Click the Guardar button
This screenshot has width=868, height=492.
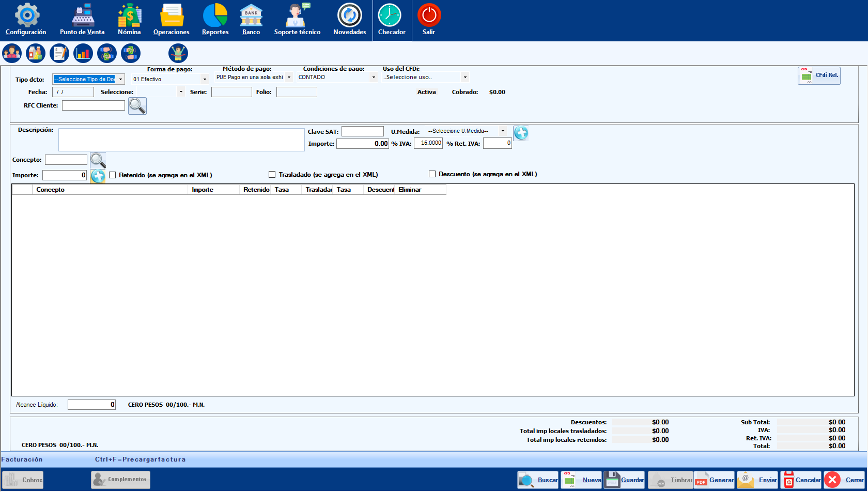624,480
